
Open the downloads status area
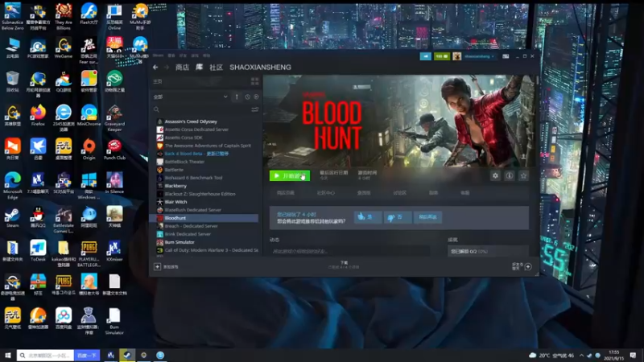tap(344, 265)
